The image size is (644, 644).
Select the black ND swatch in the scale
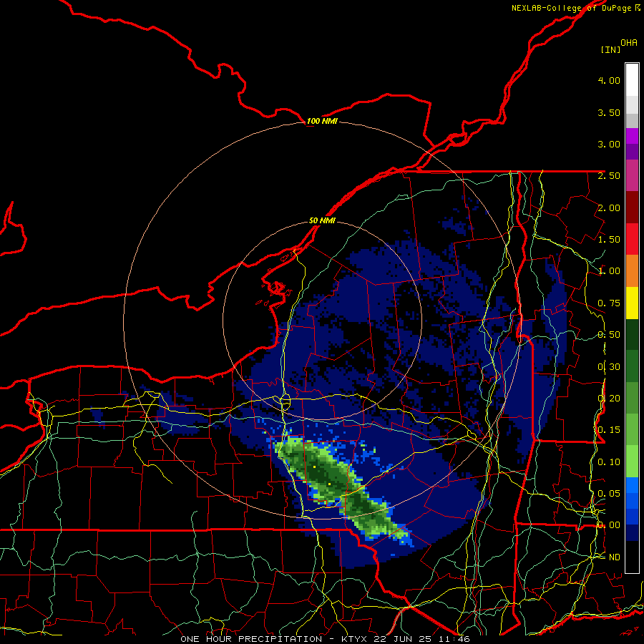(x=632, y=557)
